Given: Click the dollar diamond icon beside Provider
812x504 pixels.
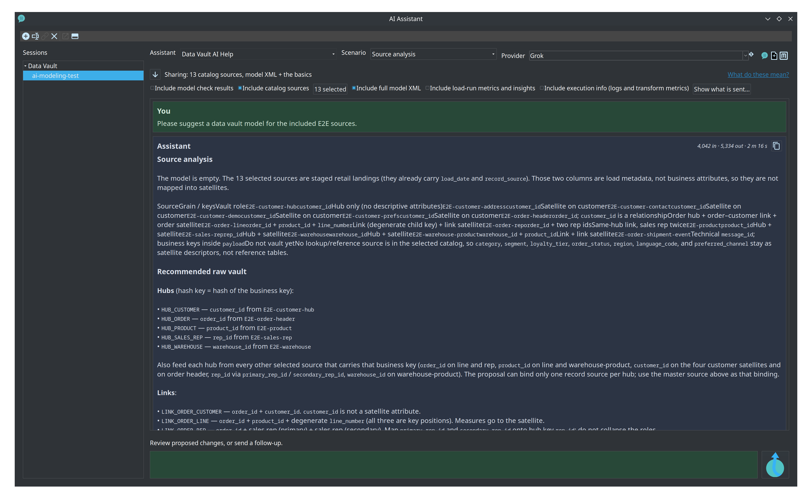Looking at the screenshot, I should (x=751, y=54).
